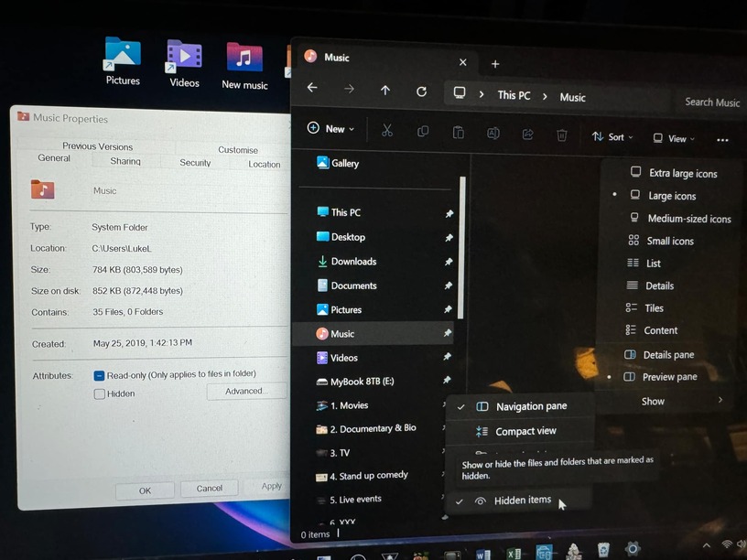The height and width of the screenshot is (560, 747).
Task: Click the navigation pane scrollbar
Action: point(461,247)
